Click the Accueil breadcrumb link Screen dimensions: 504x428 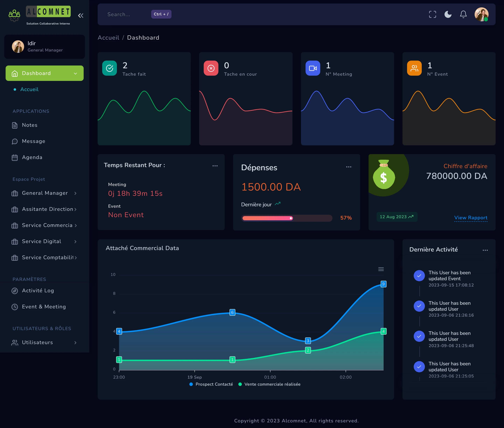pos(108,38)
